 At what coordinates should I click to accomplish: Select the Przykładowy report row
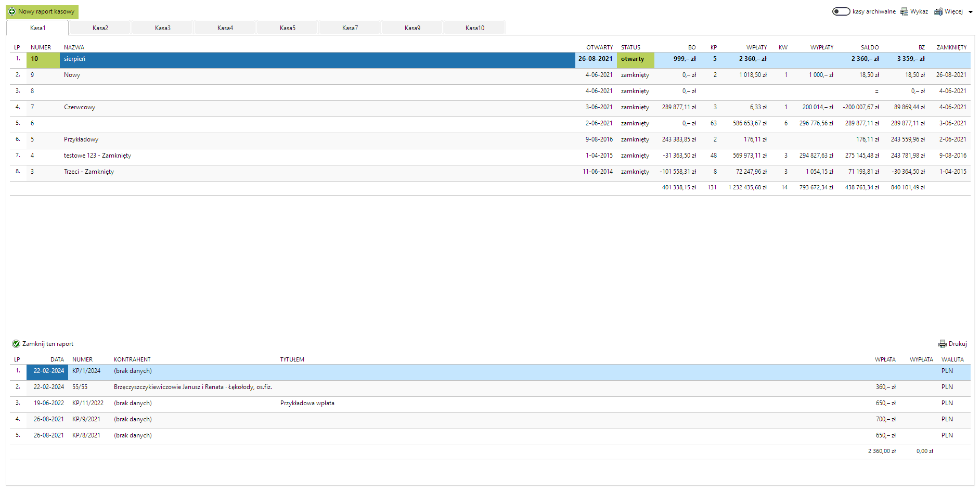pyautogui.click(x=81, y=139)
